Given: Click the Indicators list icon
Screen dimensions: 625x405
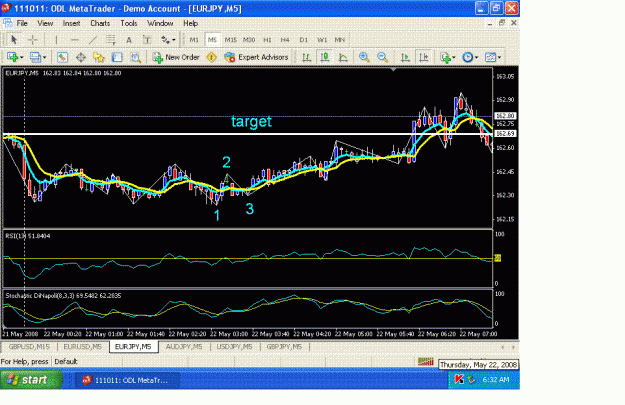Looking at the screenshot, I should (445, 57).
